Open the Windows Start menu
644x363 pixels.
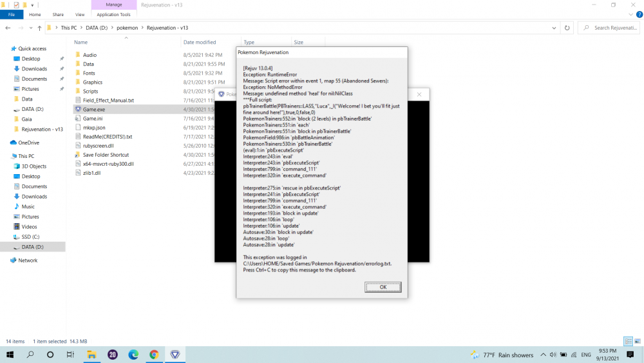coord(10,355)
